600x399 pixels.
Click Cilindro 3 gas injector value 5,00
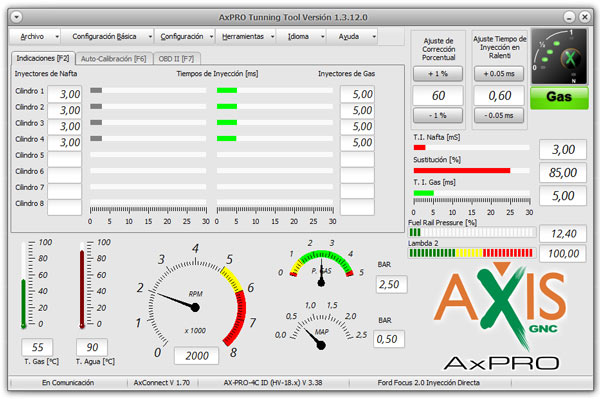click(x=357, y=126)
